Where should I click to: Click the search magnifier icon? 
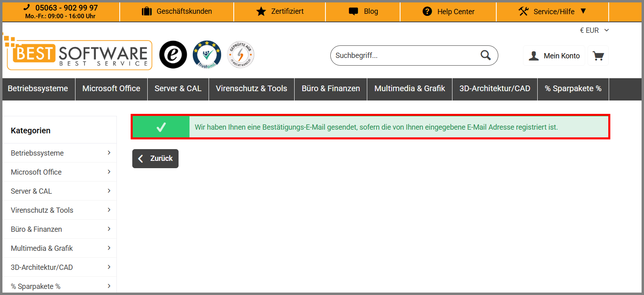pos(485,55)
